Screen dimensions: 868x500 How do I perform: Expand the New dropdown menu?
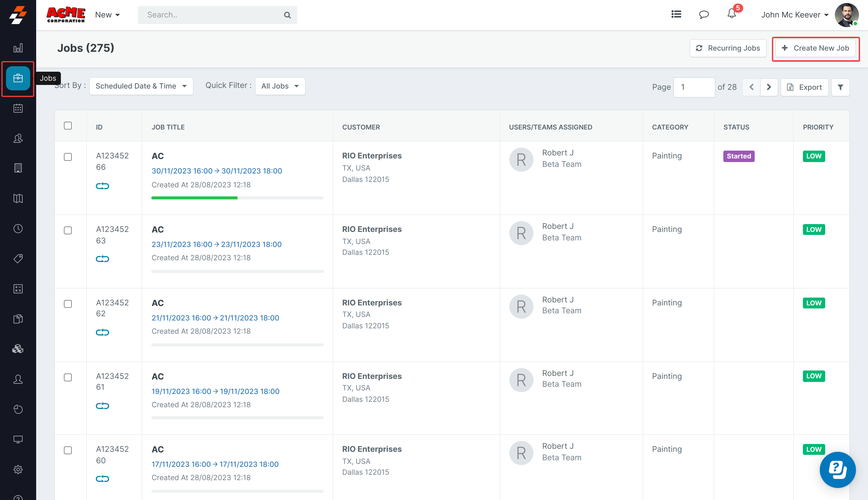(107, 15)
